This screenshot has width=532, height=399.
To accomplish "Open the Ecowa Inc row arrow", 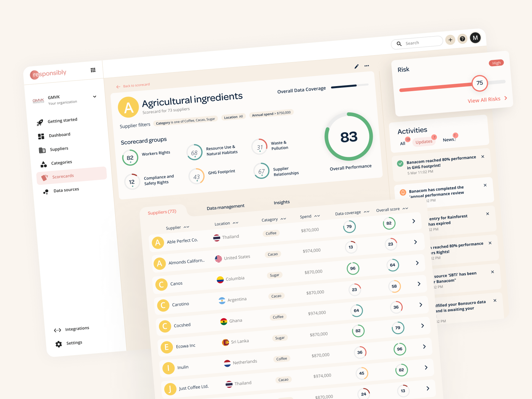I will coord(423,326).
